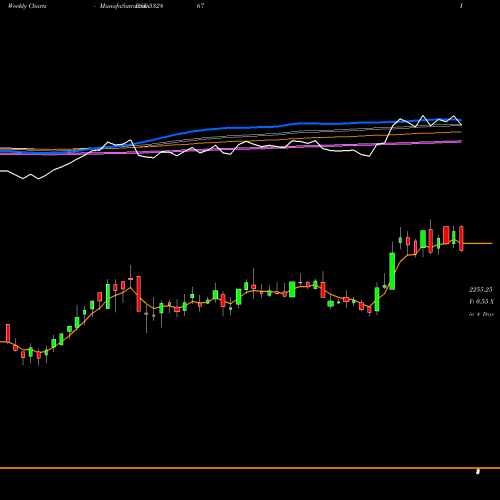The height and width of the screenshot is (500, 500).
Task: Click the orange horizontal baseline near the bottom
Action: point(250,468)
